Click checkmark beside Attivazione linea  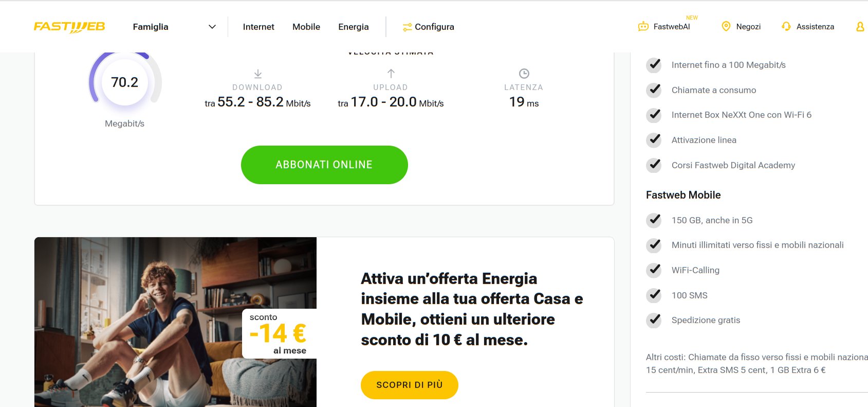pos(654,140)
